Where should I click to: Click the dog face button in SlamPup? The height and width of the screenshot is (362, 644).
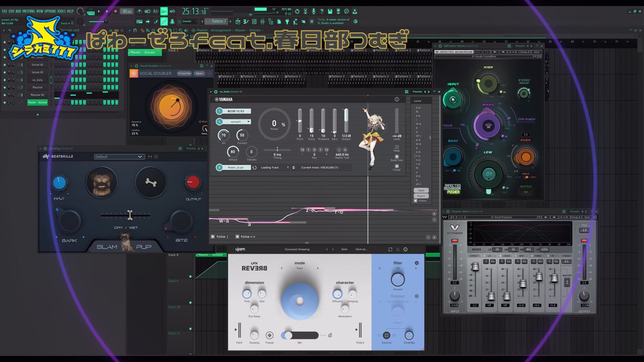[x=101, y=182]
